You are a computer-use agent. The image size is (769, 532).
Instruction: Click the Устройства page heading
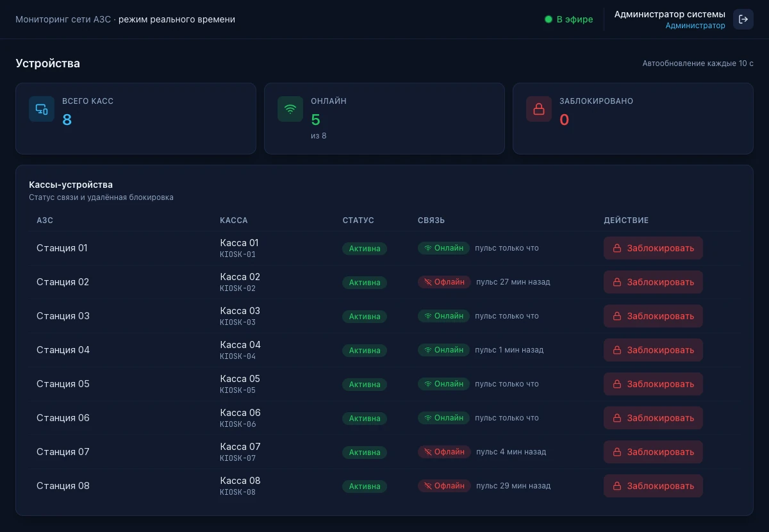click(x=48, y=63)
